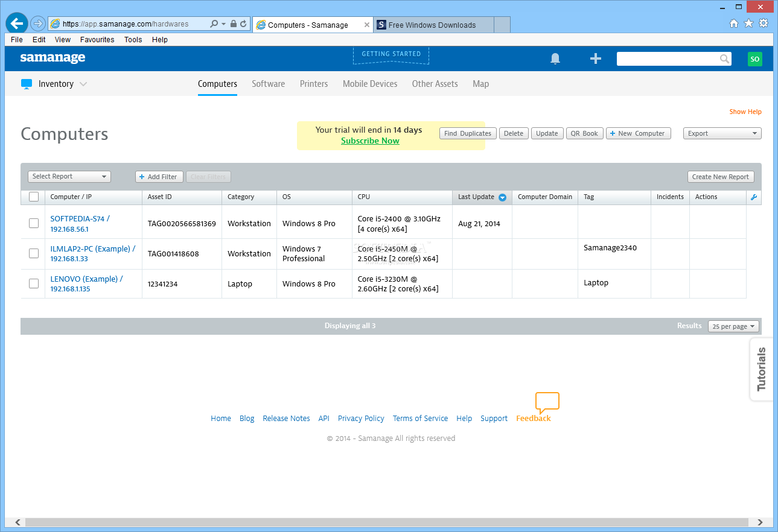Image resolution: width=778 pixels, height=532 pixels.
Task: Click the Add Filter button
Action: (x=159, y=177)
